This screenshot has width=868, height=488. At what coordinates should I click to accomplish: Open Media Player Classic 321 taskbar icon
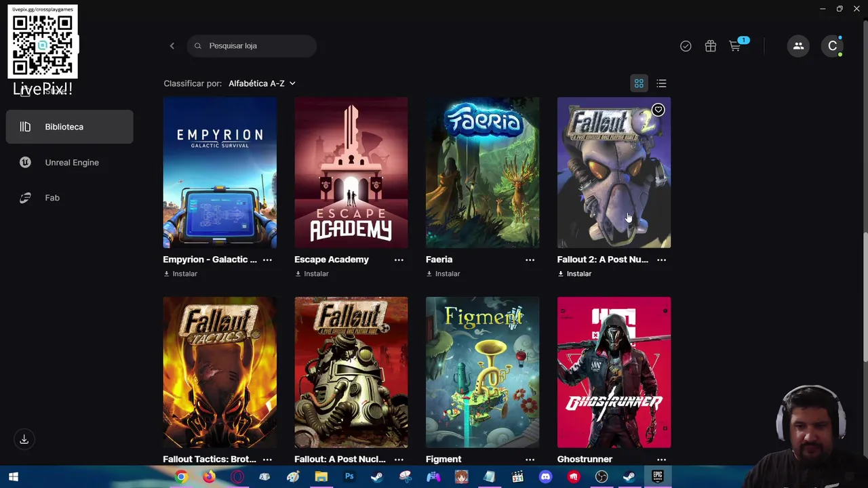(517, 477)
